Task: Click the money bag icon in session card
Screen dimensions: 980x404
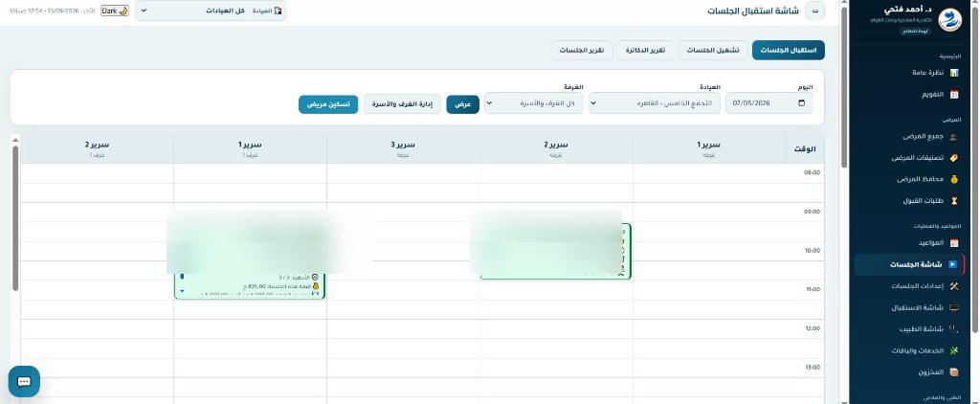Action: click(x=315, y=286)
